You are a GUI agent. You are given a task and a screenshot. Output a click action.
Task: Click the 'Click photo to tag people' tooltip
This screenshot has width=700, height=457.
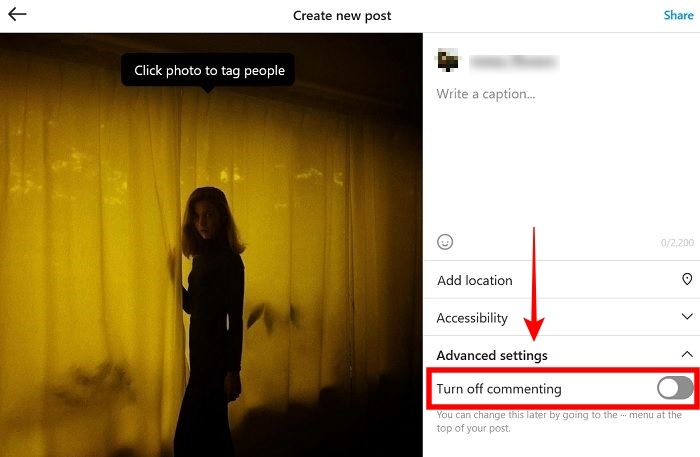coord(208,70)
